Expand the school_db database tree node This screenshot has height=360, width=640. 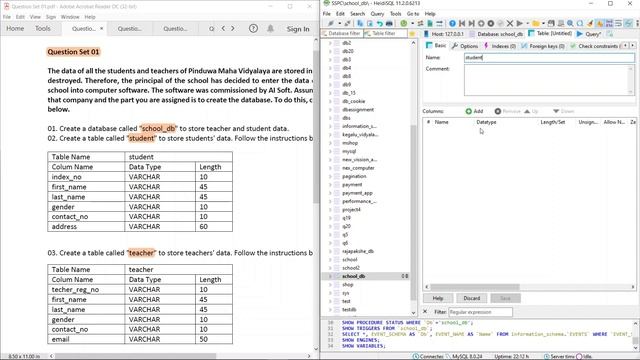point(330,276)
